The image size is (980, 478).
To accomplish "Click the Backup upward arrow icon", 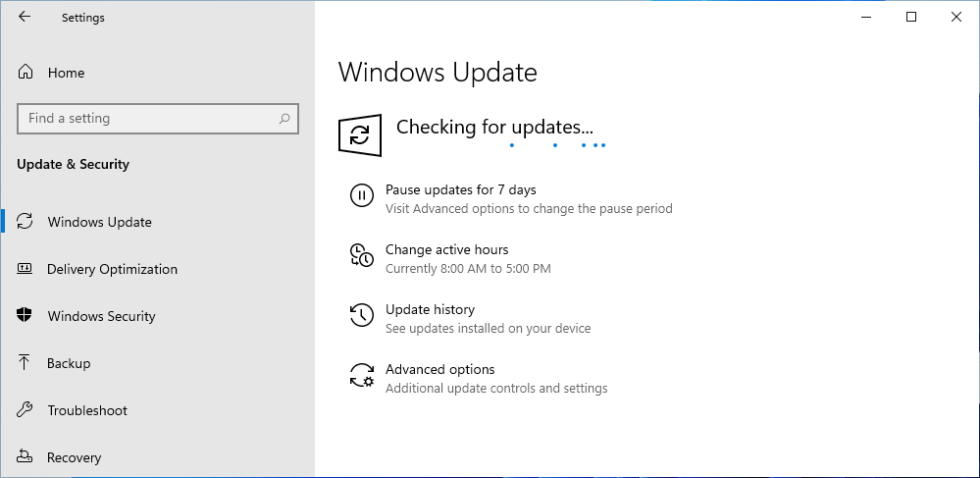I will [x=24, y=362].
